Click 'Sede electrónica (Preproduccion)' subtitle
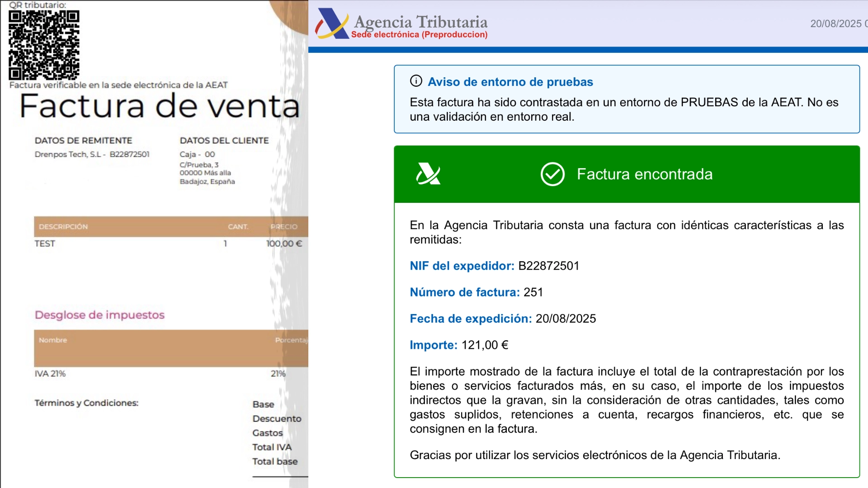 419,35
